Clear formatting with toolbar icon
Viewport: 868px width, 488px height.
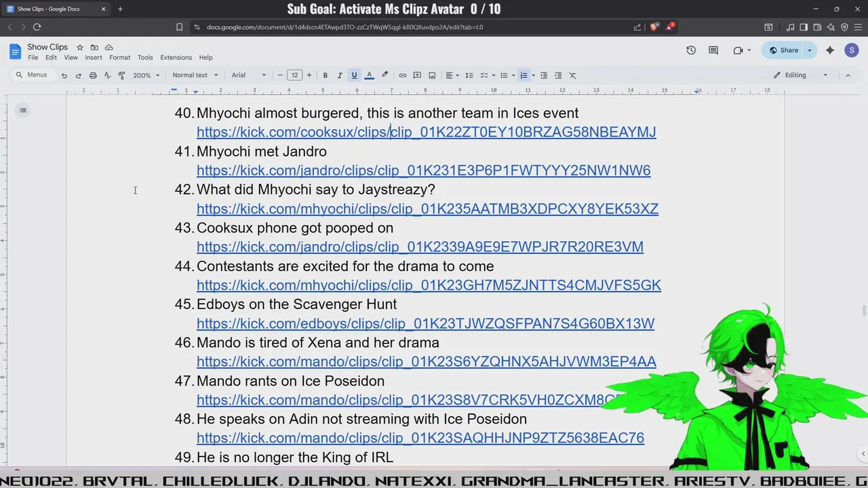pyautogui.click(x=572, y=75)
